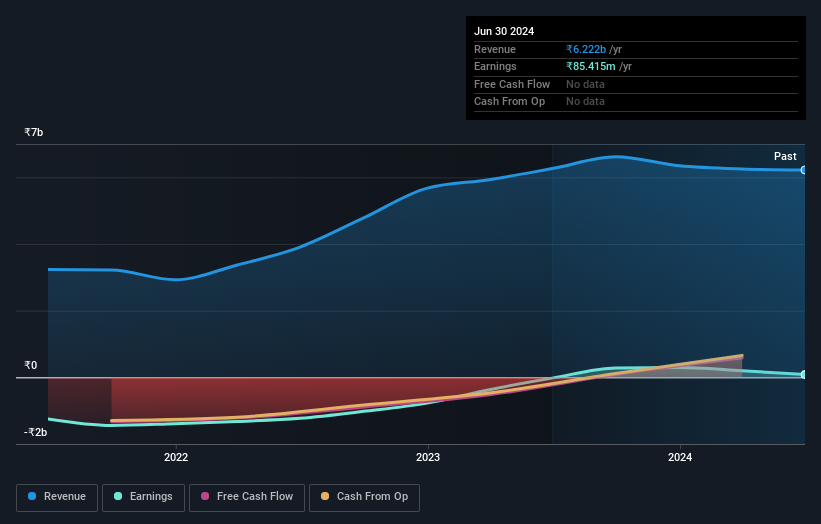Click the blue Revenue end-point marker

804,170
